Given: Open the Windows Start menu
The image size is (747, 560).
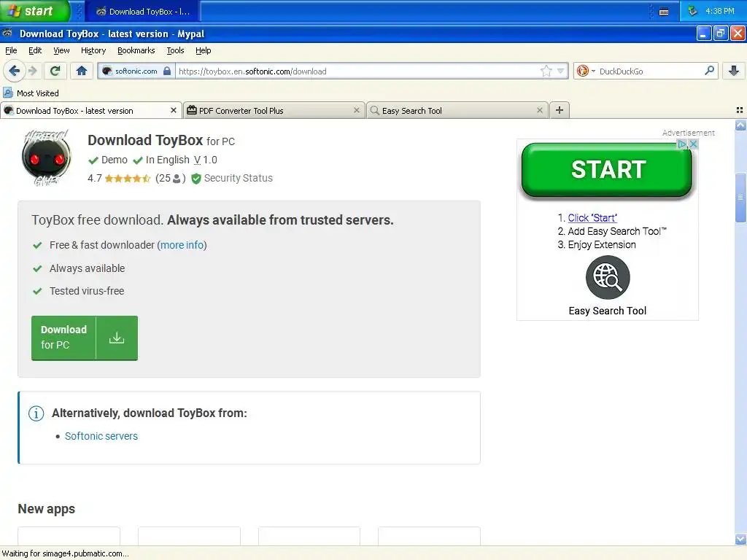Looking at the screenshot, I should pos(35,11).
